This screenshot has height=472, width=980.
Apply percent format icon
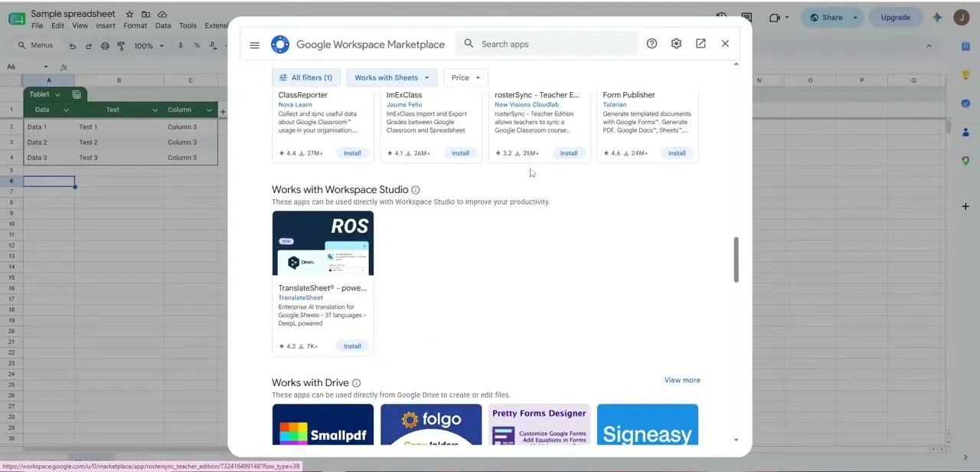point(197,46)
